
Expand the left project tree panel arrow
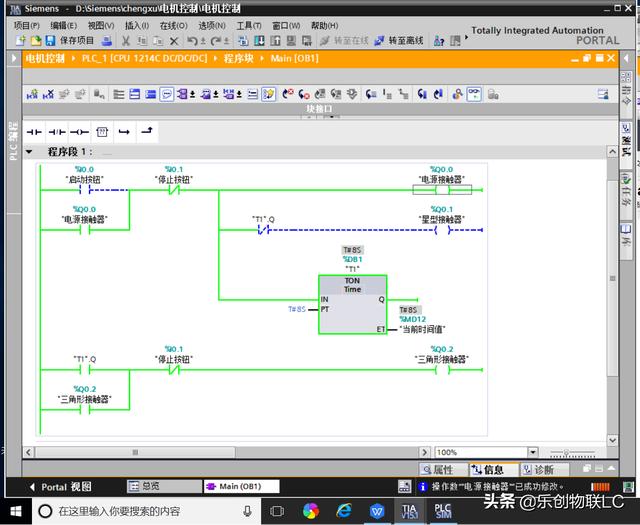[x=14, y=58]
